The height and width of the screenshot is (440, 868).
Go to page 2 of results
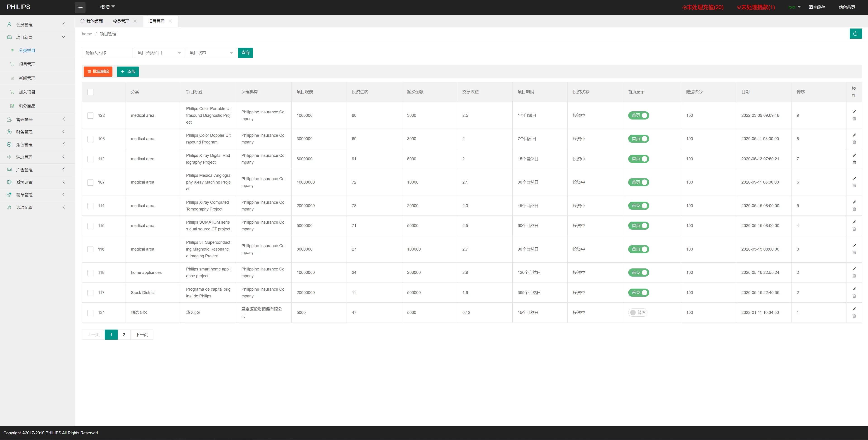click(x=124, y=335)
